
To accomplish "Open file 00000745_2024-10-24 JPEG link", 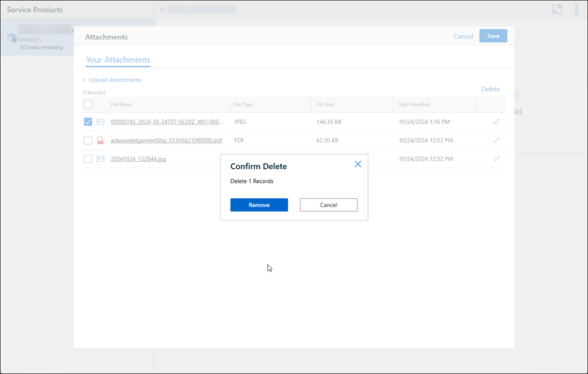I will coord(166,122).
